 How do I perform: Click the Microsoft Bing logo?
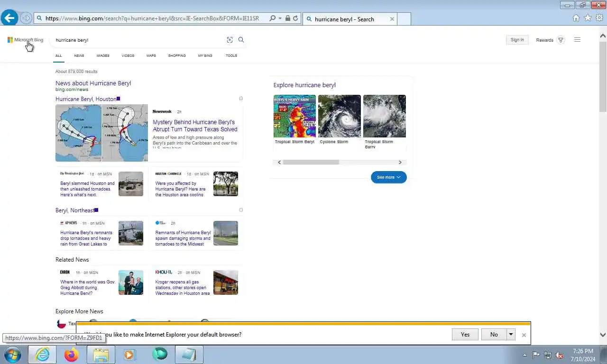[25, 40]
